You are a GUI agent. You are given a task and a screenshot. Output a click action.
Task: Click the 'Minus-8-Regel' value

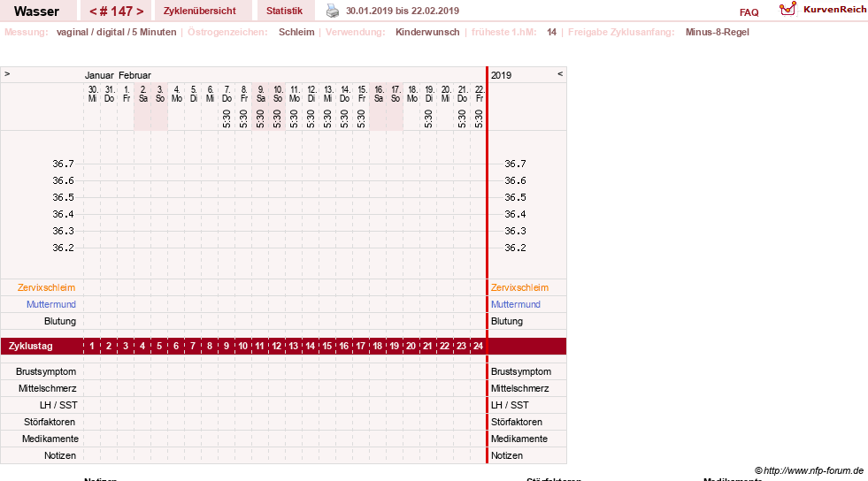[717, 32]
